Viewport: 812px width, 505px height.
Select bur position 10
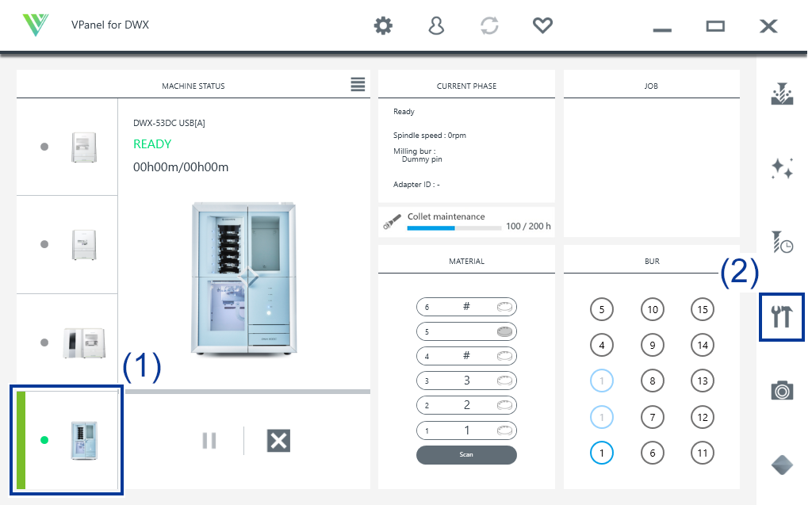653,309
